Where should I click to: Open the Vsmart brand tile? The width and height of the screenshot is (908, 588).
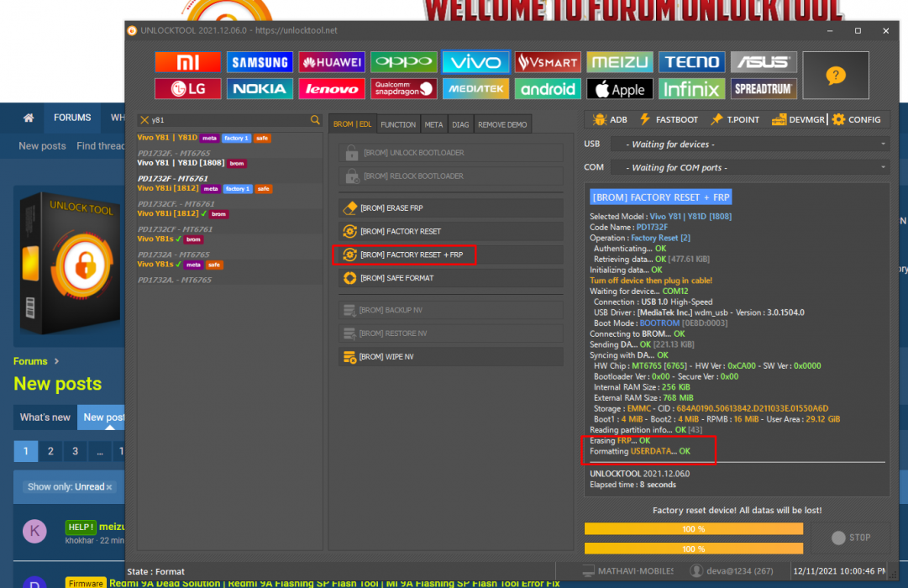[547, 62]
